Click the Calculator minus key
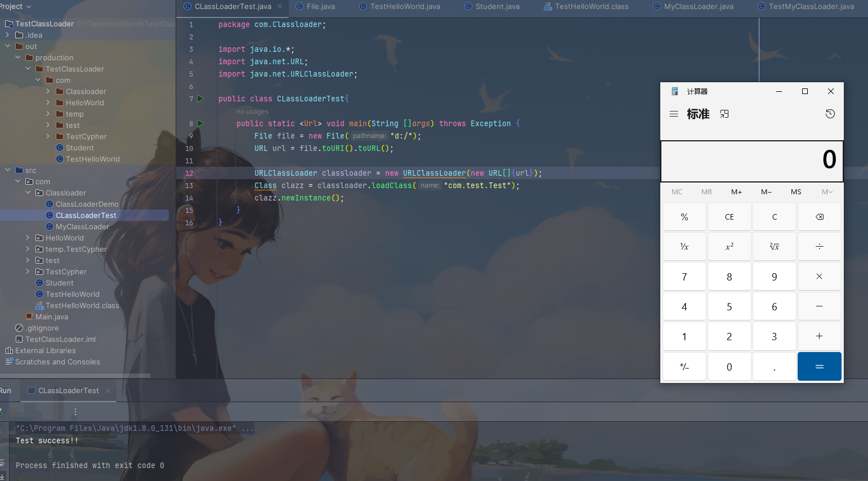The height and width of the screenshot is (481, 868). point(820,306)
